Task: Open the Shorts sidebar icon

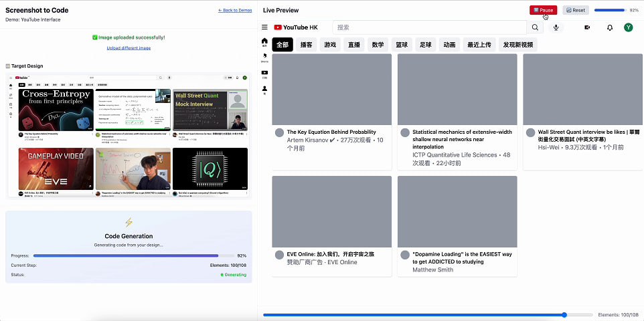Action: pyautogui.click(x=264, y=58)
